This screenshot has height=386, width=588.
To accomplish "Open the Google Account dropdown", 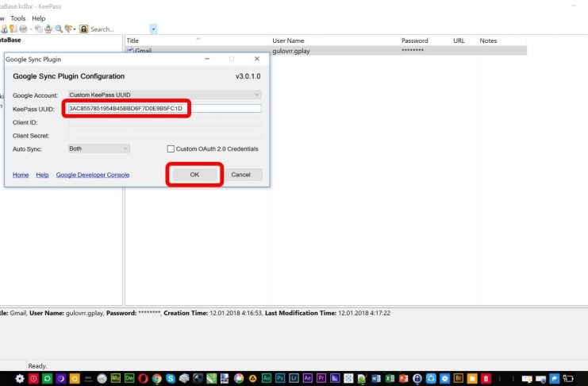I will tap(164, 95).
